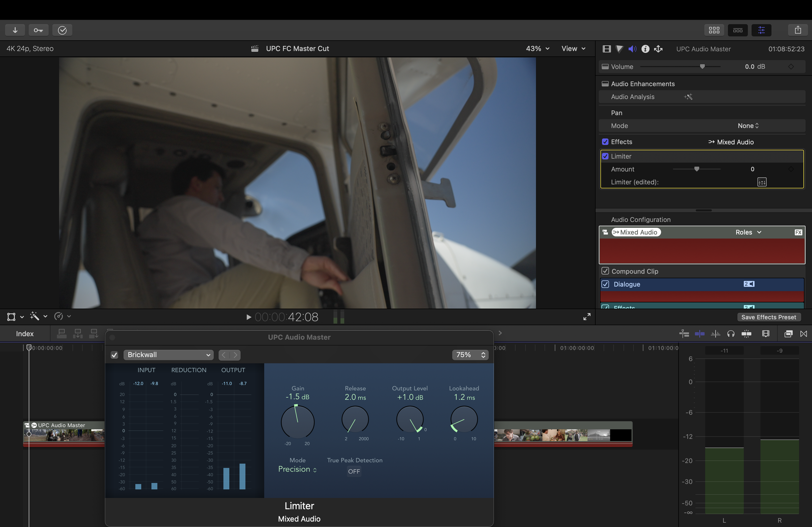Image resolution: width=812 pixels, height=527 pixels.
Task: Open the Background Tasks checkmark icon
Action: pos(62,30)
